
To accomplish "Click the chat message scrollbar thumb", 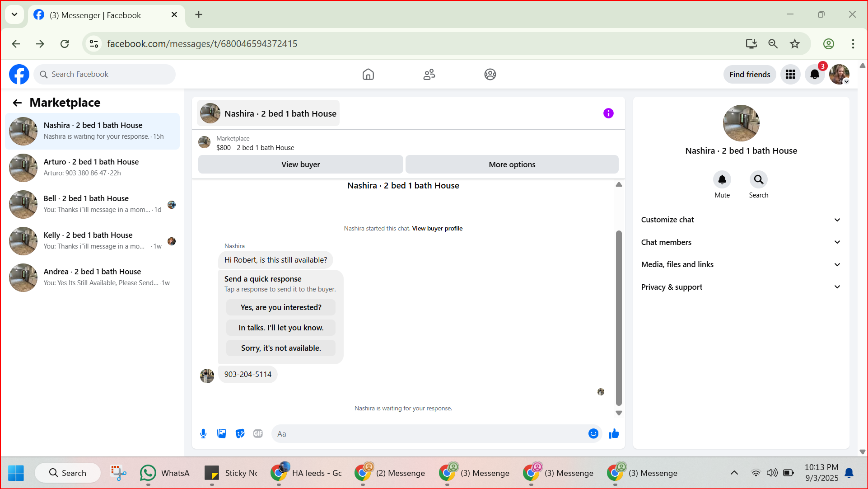I will click(619, 318).
